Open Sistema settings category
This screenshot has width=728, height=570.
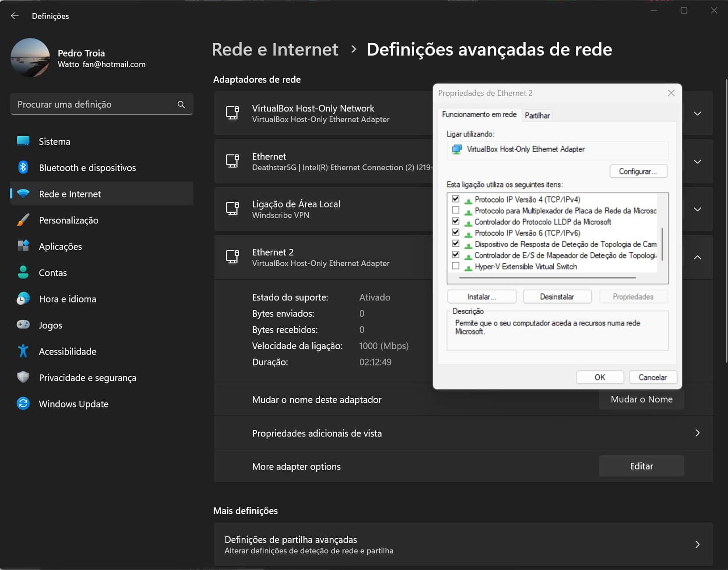[x=102, y=141]
